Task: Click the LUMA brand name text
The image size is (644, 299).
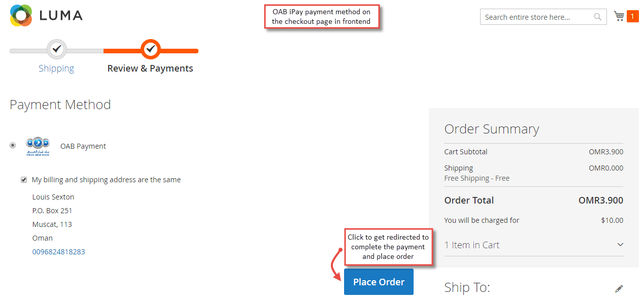Action: [x=61, y=15]
